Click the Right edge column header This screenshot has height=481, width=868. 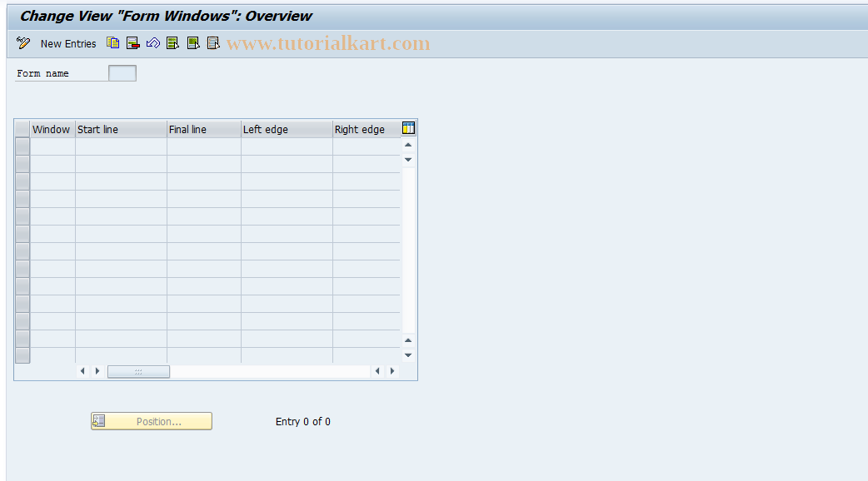pyautogui.click(x=366, y=129)
